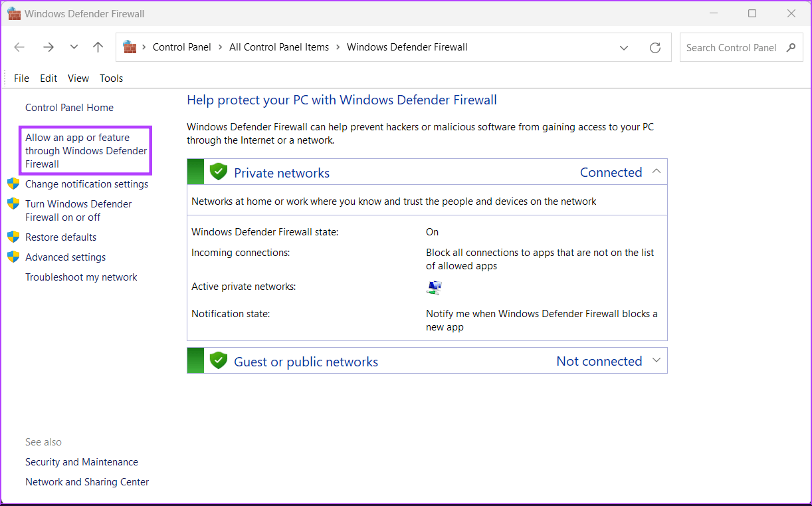Open the File menu

point(22,78)
